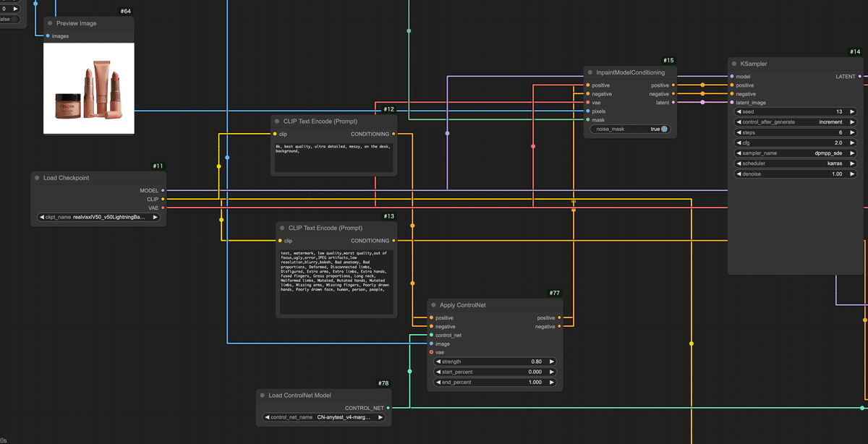The width and height of the screenshot is (868, 444).
Task: Click the images input port on Preview Image
Action: point(48,35)
